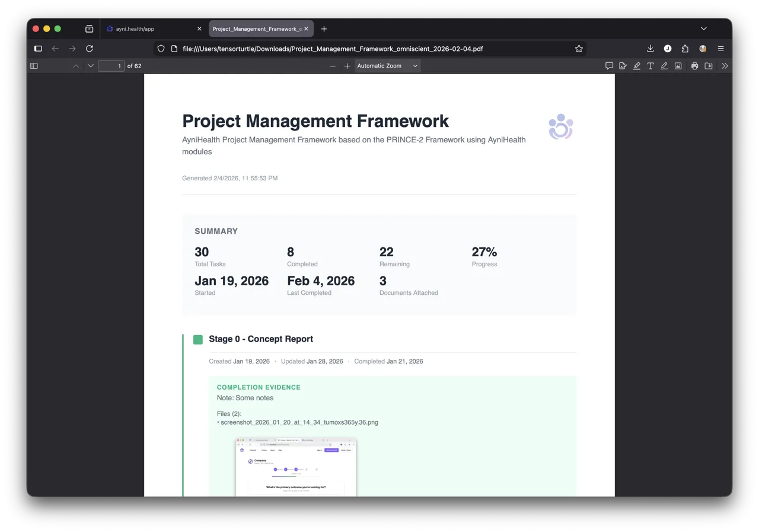Switch to the ayni.health/app tab
The image size is (759, 532).
153,28
